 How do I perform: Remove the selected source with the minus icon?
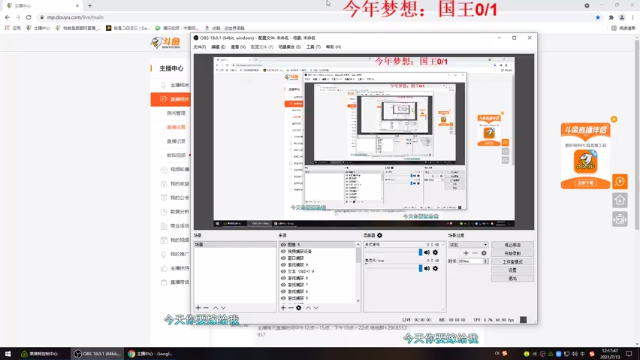point(291,308)
